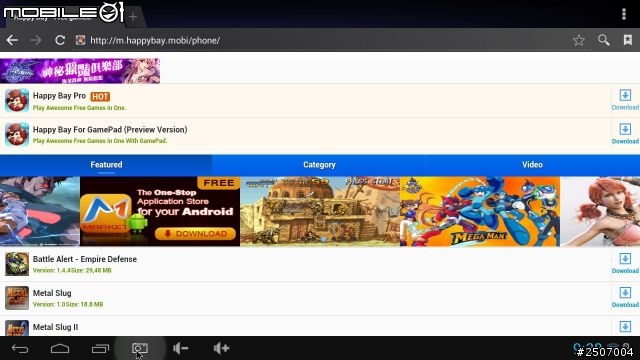This screenshot has height=360, width=640.
Task: Open Metal Slug title
Action: pyautogui.click(x=52, y=293)
